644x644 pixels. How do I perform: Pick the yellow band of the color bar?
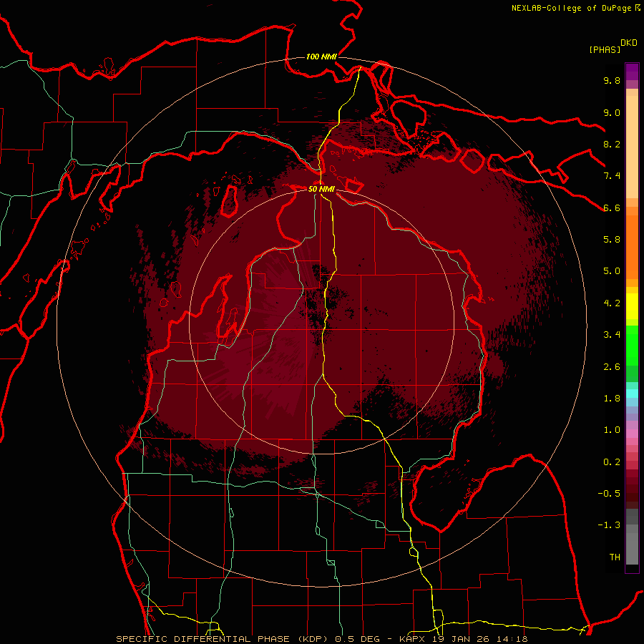tap(632, 306)
